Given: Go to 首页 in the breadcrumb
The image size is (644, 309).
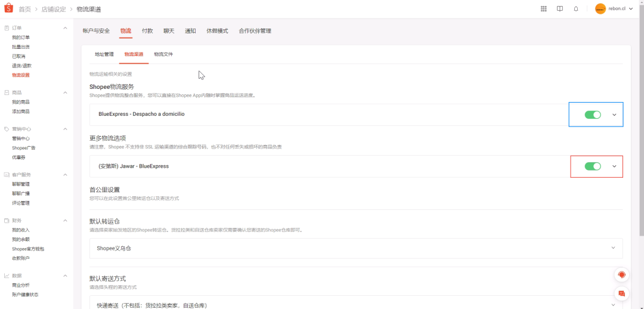Looking at the screenshot, I should 24,9.
